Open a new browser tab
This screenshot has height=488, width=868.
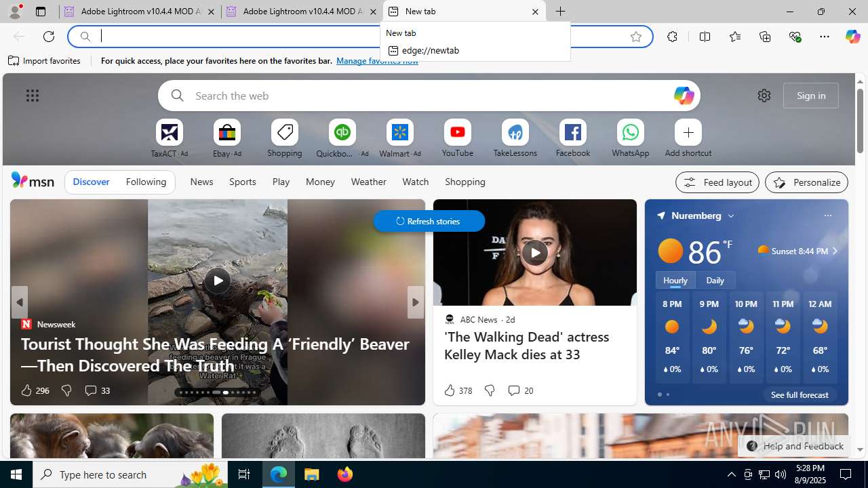tap(560, 12)
